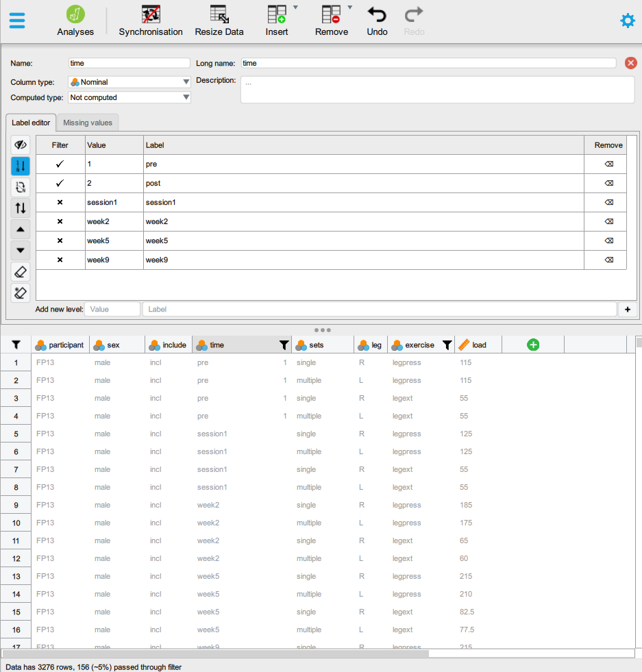
Task: Click the plus button to add level
Action: 627,310
